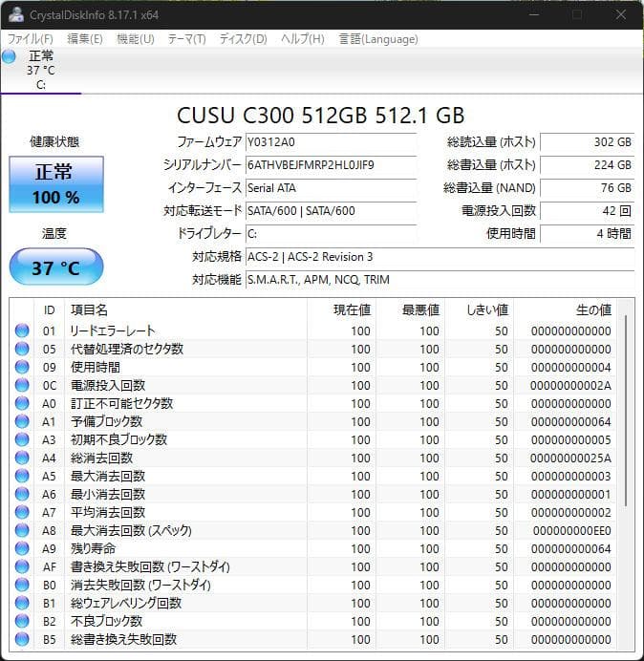Click the total host writes value 224 GB

point(587,165)
